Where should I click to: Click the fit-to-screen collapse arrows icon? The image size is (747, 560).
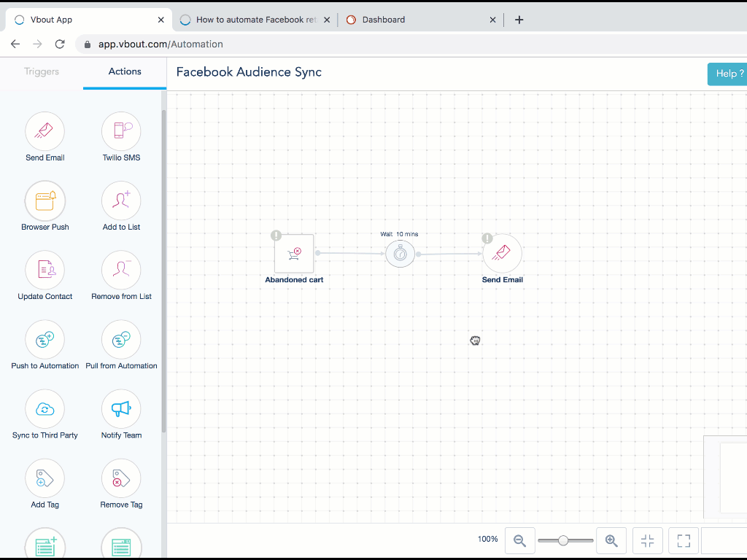coord(648,540)
